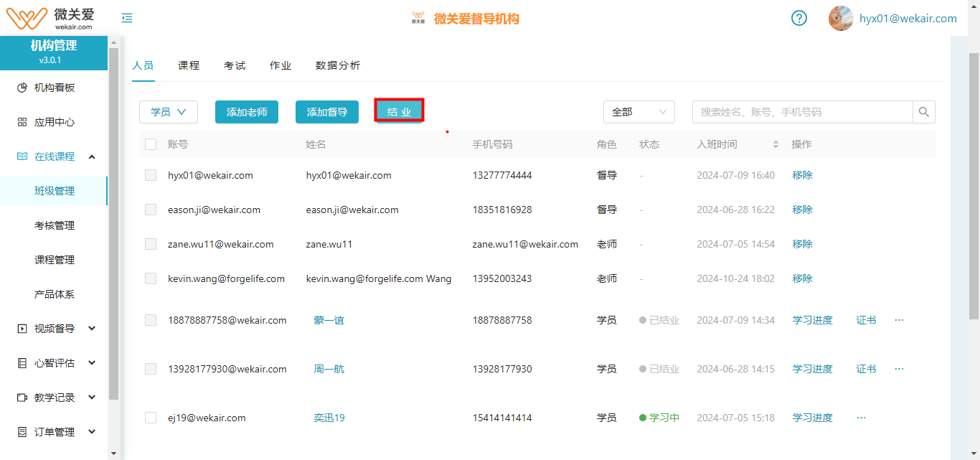The width and height of the screenshot is (980, 460).
Task: Open 证书 for 周一航
Action: (x=866, y=369)
